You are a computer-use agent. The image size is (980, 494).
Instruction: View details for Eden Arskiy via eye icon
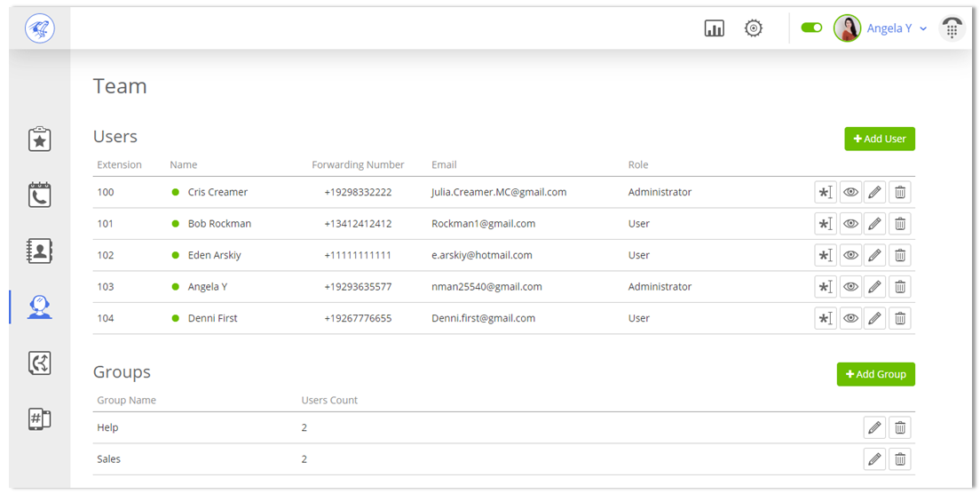click(850, 256)
